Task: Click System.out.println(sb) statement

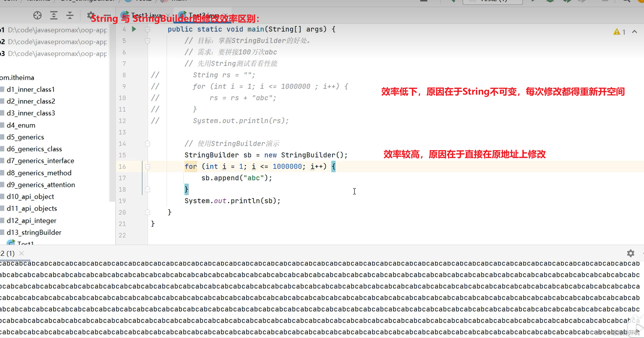Action: (233, 201)
